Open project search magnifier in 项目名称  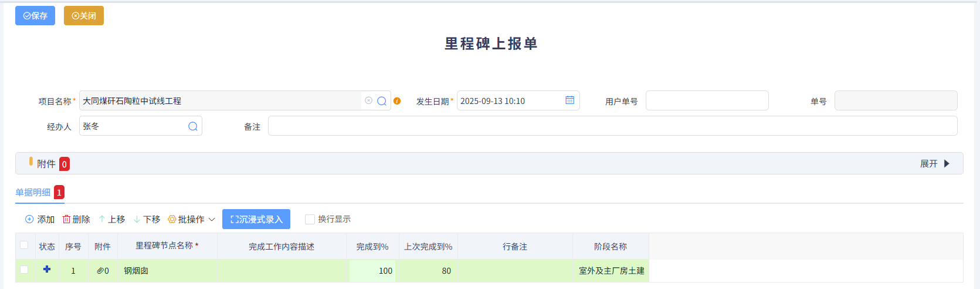pos(382,101)
